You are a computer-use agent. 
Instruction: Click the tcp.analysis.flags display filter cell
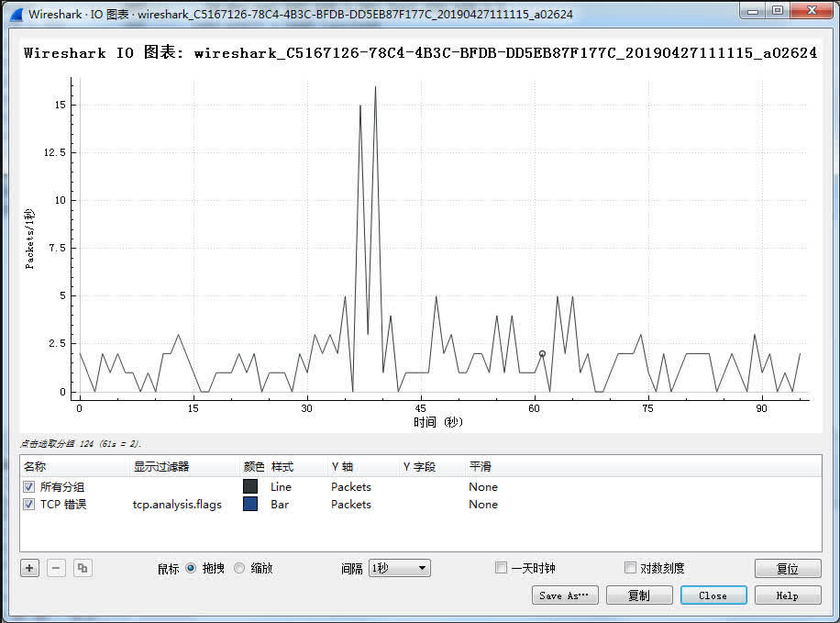pyautogui.click(x=177, y=505)
